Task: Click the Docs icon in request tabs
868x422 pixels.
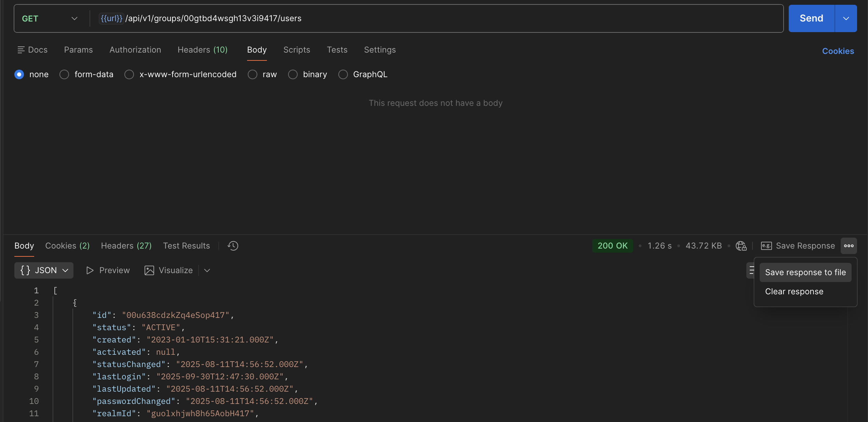Action: (x=21, y=50)
